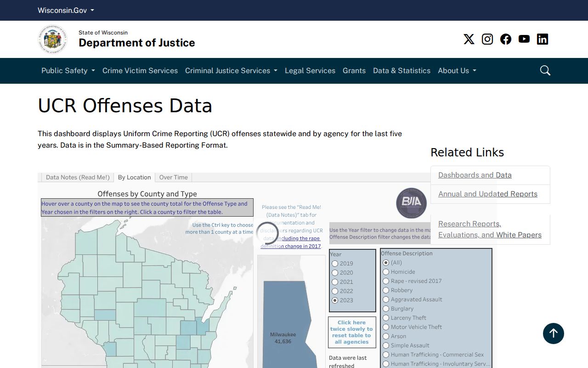Choose the Burglary offense option

coord(386,309)
